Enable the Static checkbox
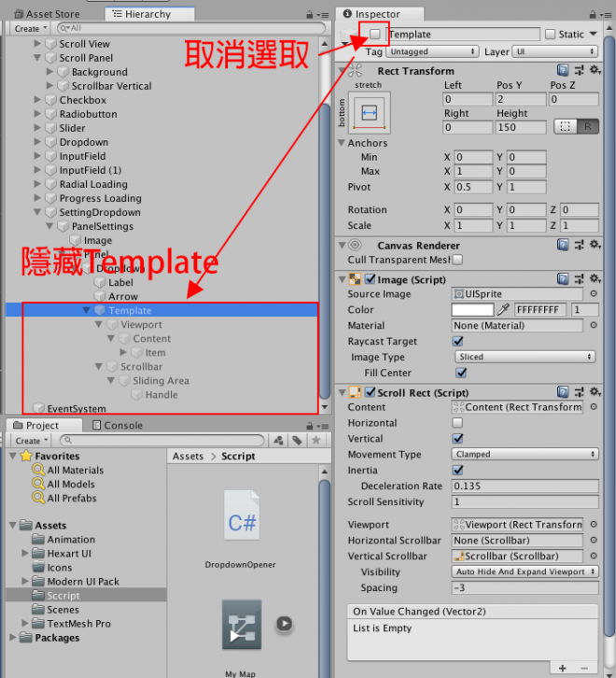Screen dimensions: 616x678 (550, 35)
